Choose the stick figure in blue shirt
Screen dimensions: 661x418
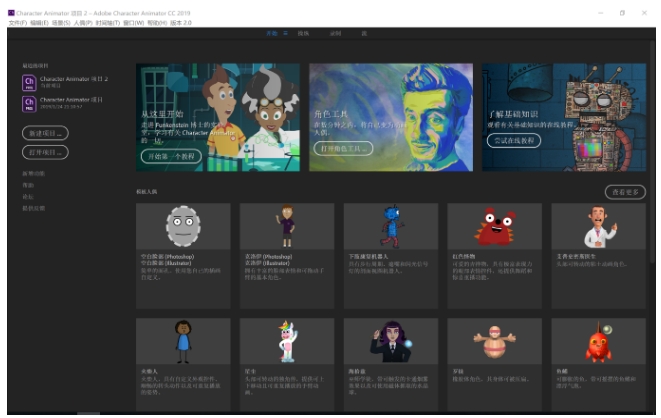pyautogui.click(x=183, y=341)
